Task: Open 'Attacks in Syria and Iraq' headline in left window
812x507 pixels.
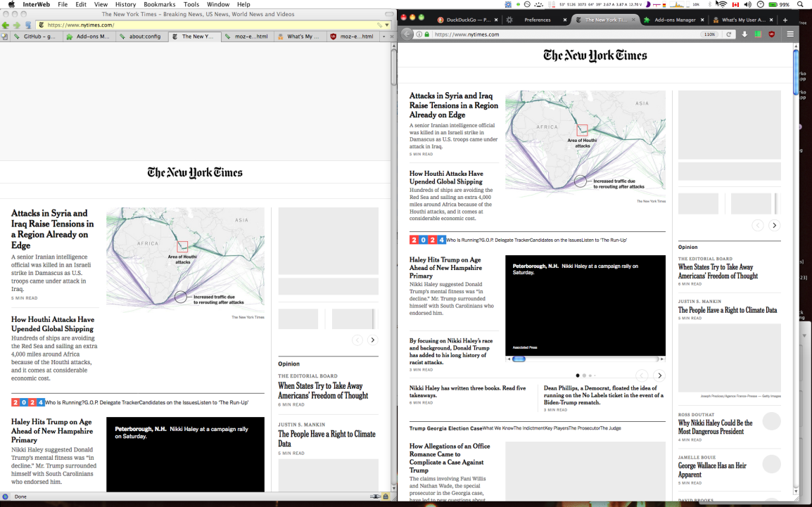Action: 52,229
